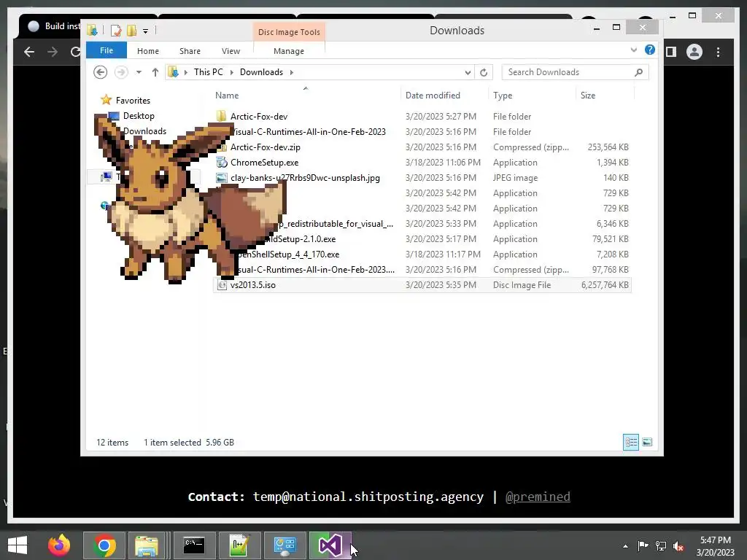Open Downloads in the navigation pane
Viewport: 747px width, 560px height.
coord(145,131)
